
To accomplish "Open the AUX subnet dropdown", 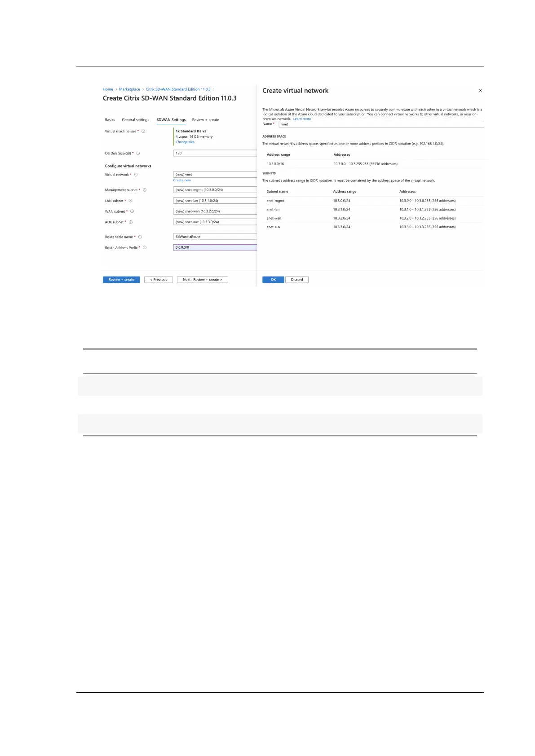I will [215, 222].
